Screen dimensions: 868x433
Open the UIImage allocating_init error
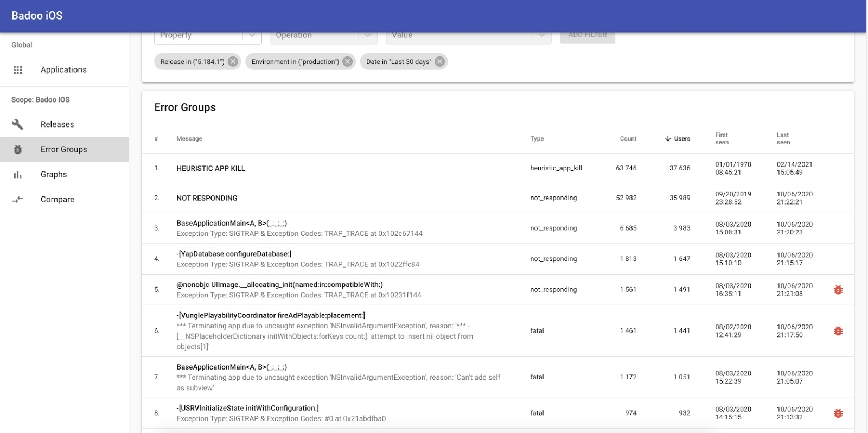(x=498, y=290)
